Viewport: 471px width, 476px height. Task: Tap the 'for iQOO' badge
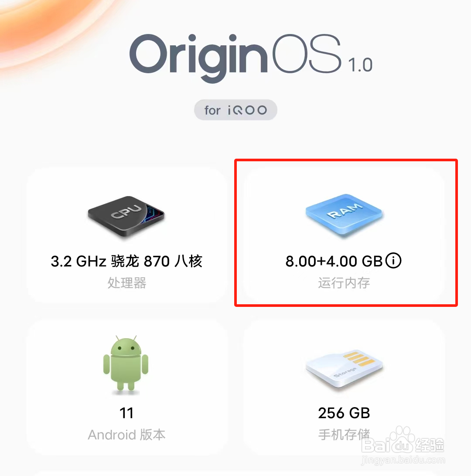(235, 110)
